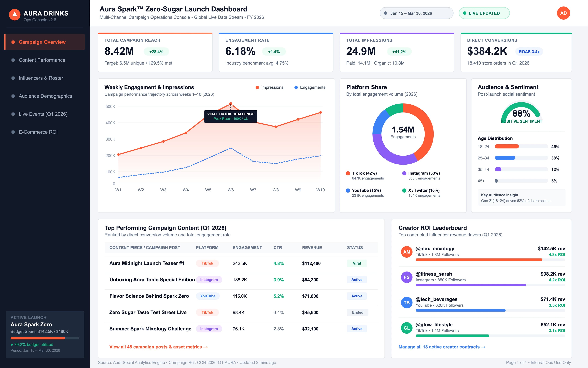Click the $52.1K rev value
The image size is (588, 368).
click(x=552, y=324)
